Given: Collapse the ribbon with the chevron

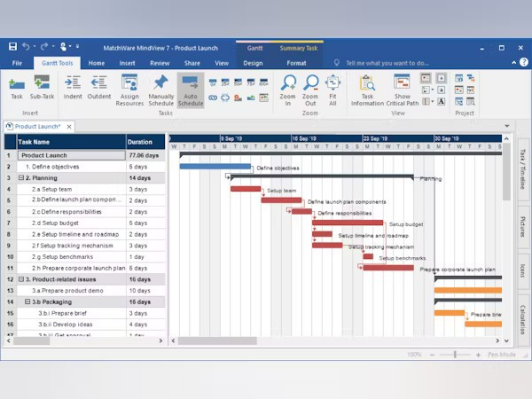Looking at the screenshot, I should pyautogui.click(x=513, y=62).
